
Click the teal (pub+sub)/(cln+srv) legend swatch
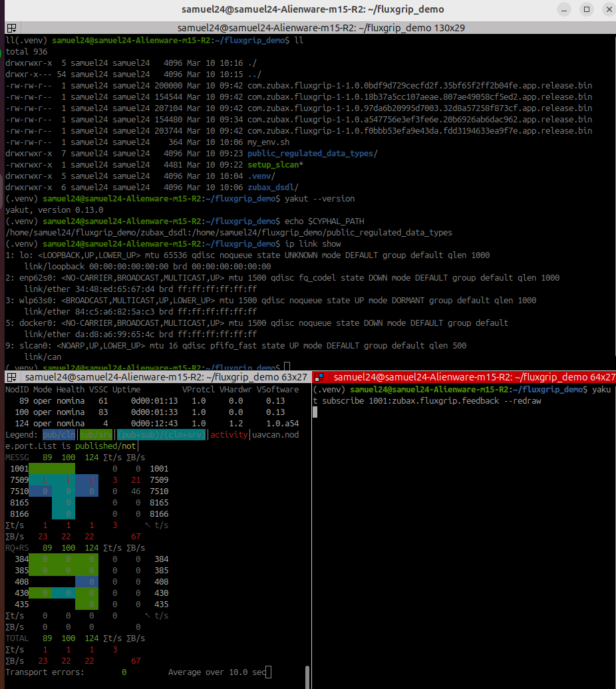(162, 434)
